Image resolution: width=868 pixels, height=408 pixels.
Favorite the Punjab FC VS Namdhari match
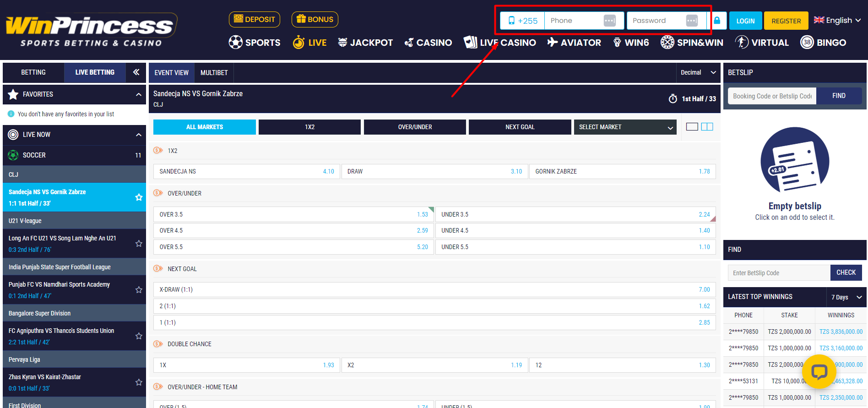point(139,290)
